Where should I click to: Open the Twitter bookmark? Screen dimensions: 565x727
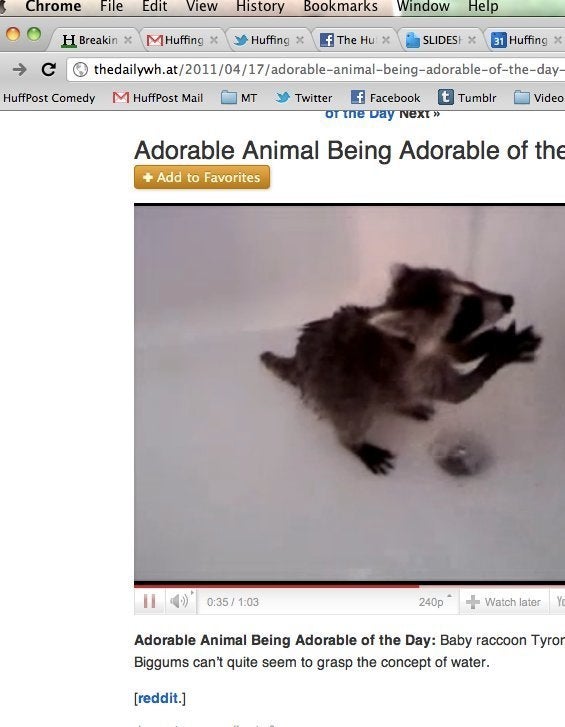pyautogui.click(x=304, y=98)
